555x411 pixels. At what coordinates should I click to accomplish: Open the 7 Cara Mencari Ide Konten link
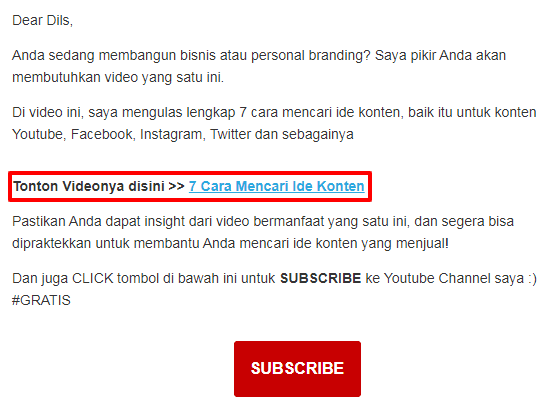click(276, 186)
